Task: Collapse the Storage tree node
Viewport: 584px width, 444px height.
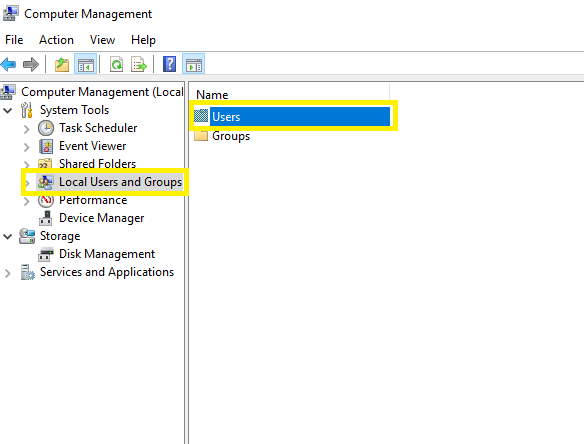Action: [x=8, y=237]
